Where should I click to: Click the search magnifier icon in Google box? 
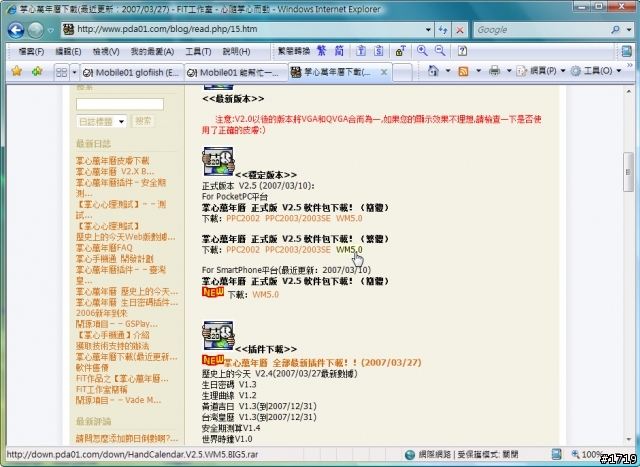click(x=616, y=30)
